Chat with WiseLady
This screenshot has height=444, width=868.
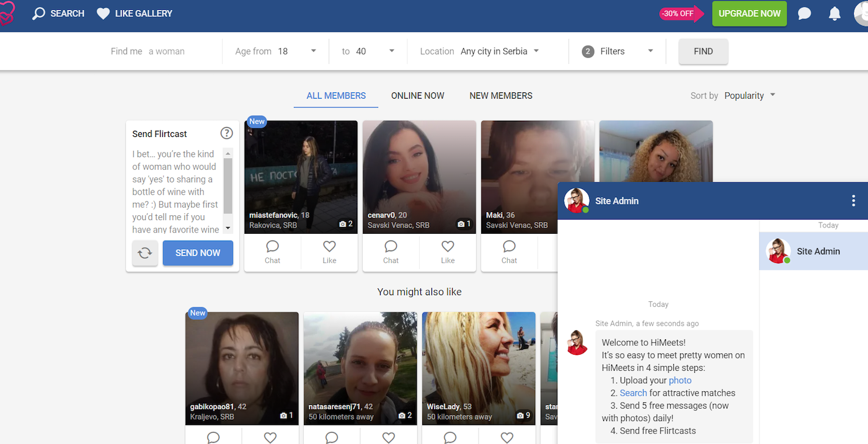450,437
